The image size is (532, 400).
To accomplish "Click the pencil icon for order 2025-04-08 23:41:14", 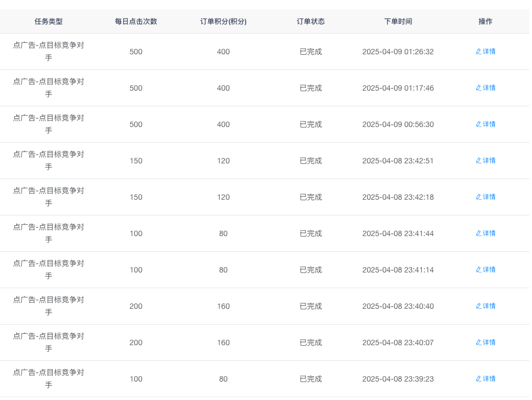I will pos(479,270).
